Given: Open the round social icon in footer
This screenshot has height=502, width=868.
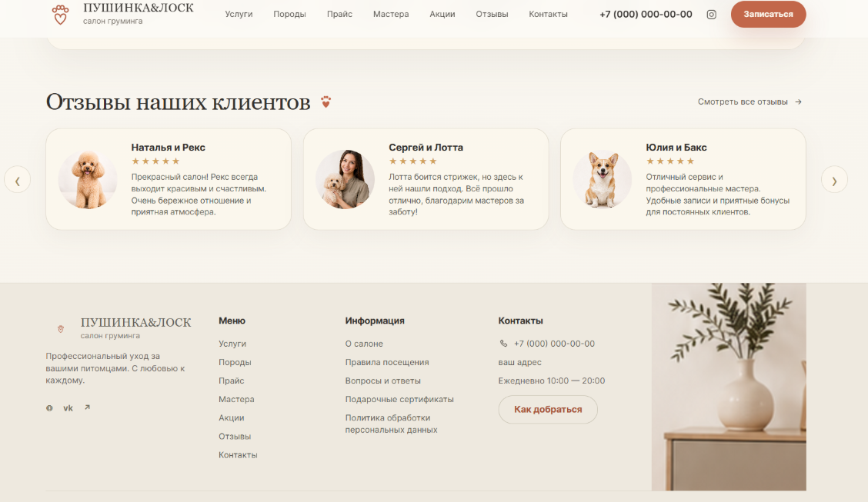Looking at the screenshot, I should [x=49, y=408].
